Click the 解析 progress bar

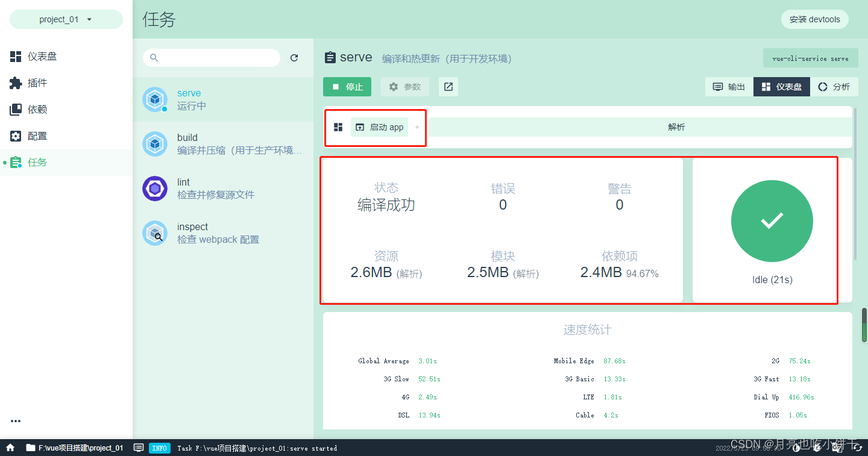coord(640,127)
